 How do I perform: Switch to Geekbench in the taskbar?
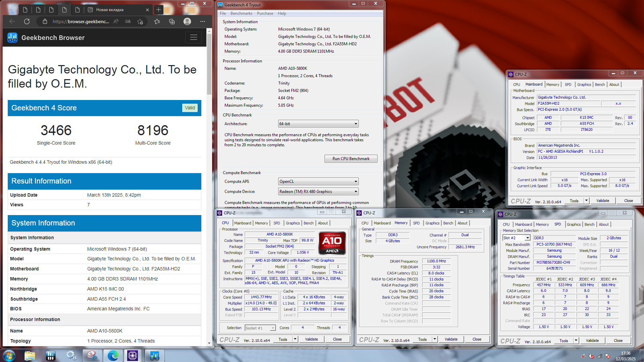pyautogui.click(x=154, y=355)
